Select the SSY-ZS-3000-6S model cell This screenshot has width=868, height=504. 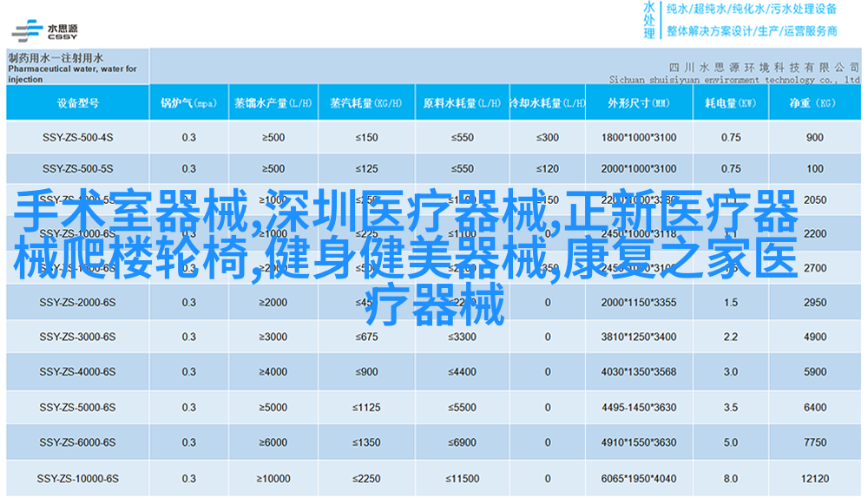pyautogui.click(x=77, y=337)
